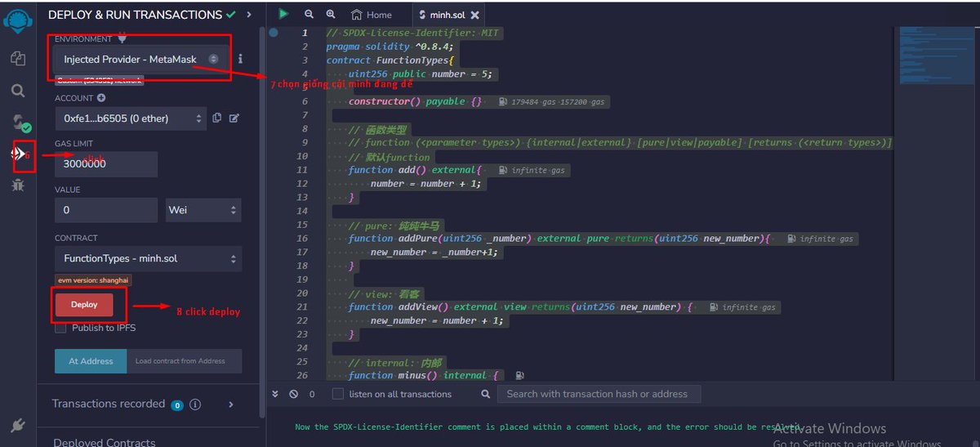Click the sign message edit icon
The image size is (980, 447).
[234, 118]
